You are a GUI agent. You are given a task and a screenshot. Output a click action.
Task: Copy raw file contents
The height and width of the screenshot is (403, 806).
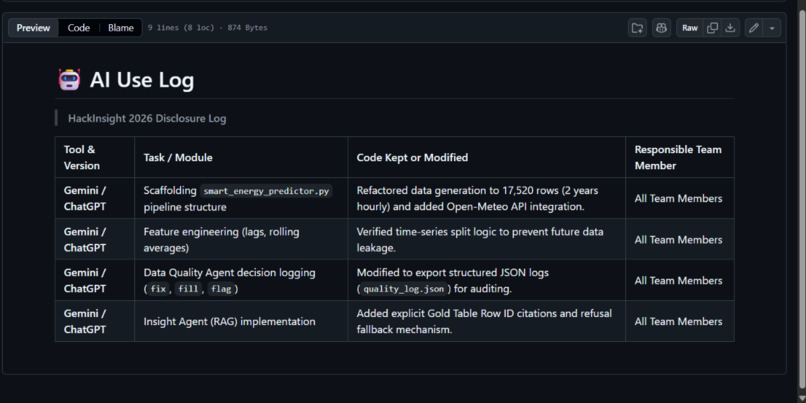(712, 28)
